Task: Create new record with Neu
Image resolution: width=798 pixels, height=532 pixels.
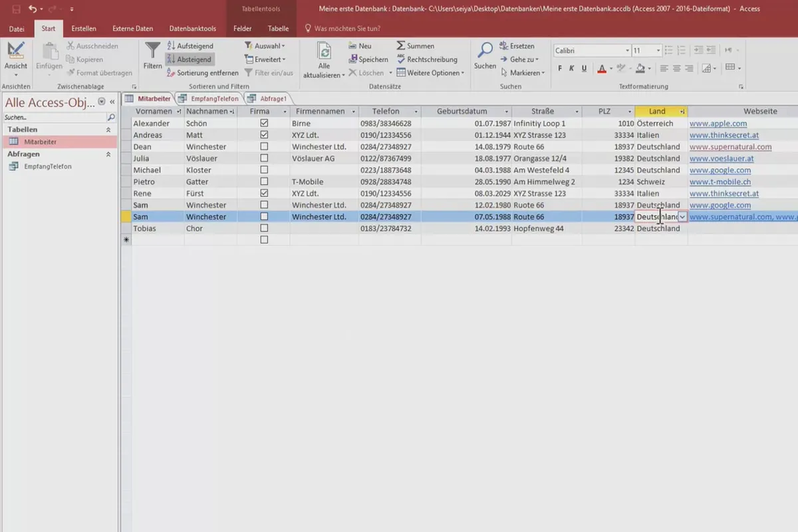Action: click(360, 46)
